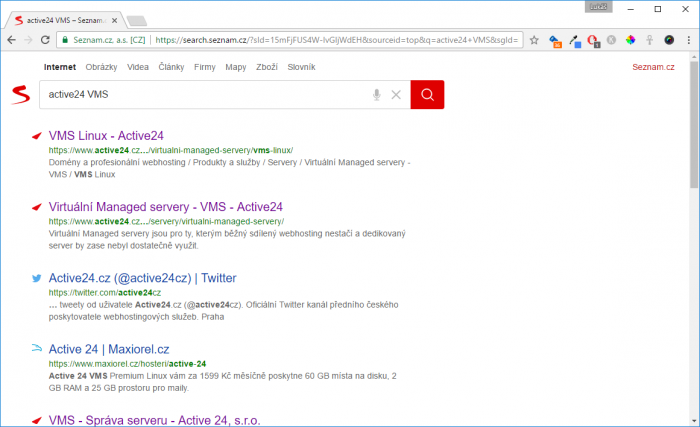Open Active 24 | Maxiorel.cz result

[109, 349]
